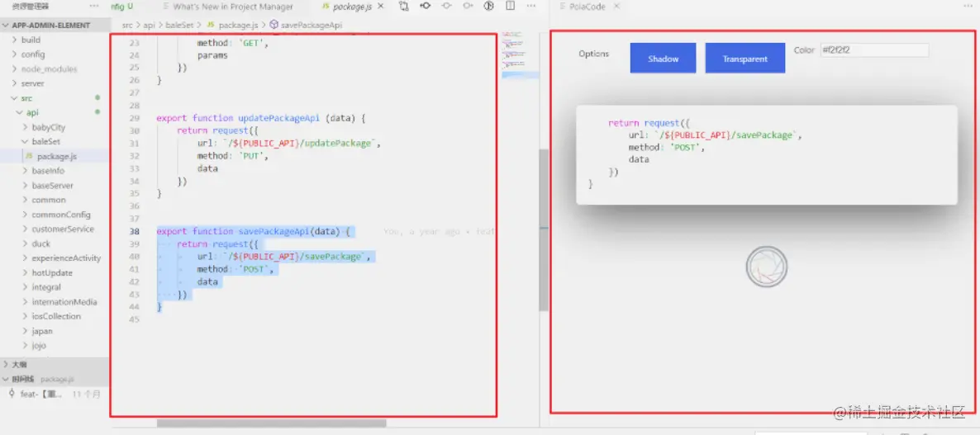The image size is (980, 435).
Task: Expand the commonConfig folder
Action: 55,215
